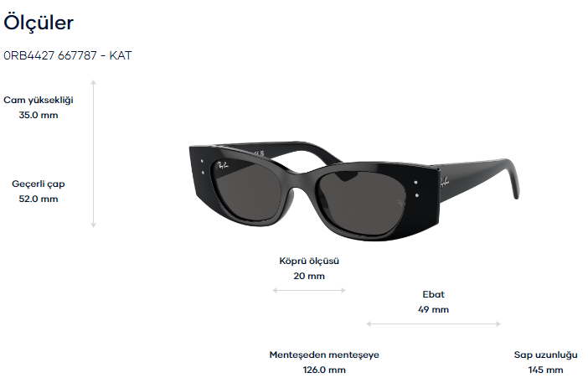Click the 49 mm size value
The image size is (588, 378).
point(434,309)
